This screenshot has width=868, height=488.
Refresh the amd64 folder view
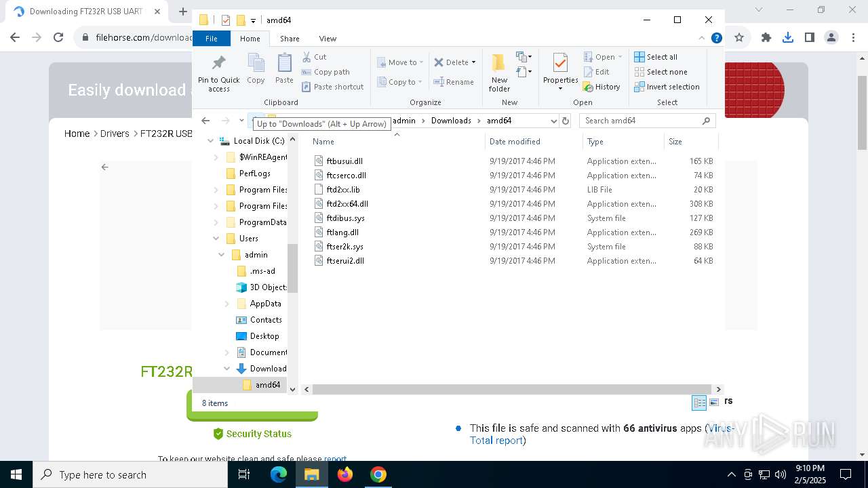coord(566,121)
